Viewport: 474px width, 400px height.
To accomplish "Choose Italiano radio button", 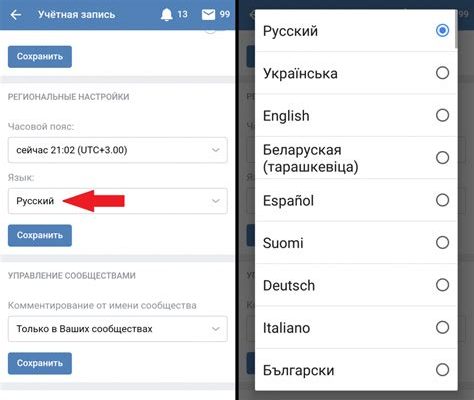I will click(442, 327).
